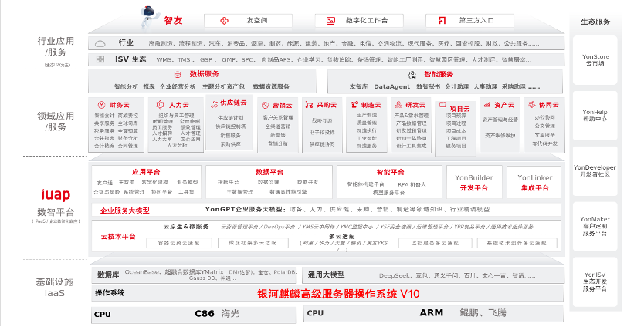Screen dimensions: 644x327
Task: Click the 协同云 icon
Action: pos(532,105)
